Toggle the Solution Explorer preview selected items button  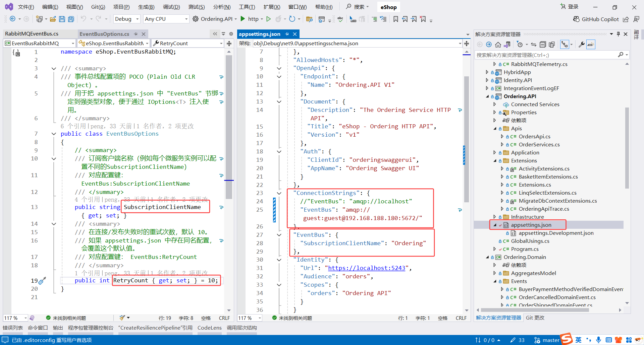coord(591,45)
